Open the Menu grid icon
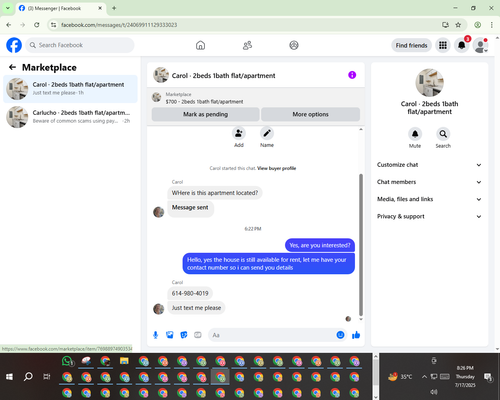 click(443, 45)
